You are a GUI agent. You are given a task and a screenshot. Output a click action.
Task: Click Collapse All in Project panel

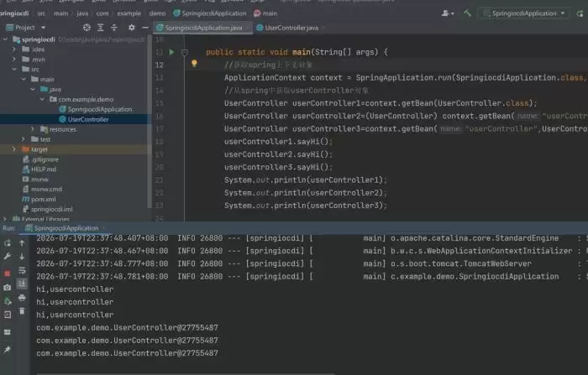tap(114, 28)
